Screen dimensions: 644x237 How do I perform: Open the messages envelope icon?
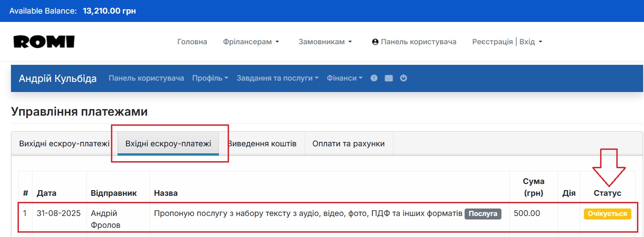[389, 78]
